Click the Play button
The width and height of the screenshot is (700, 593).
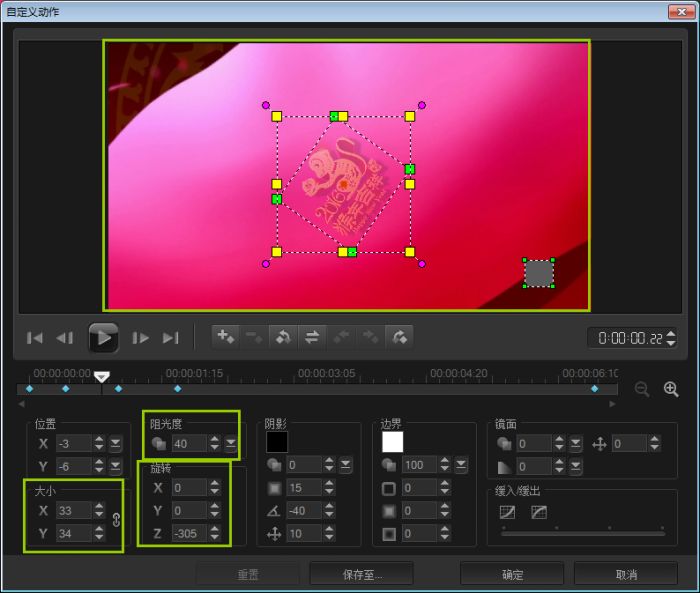point(103,338)
